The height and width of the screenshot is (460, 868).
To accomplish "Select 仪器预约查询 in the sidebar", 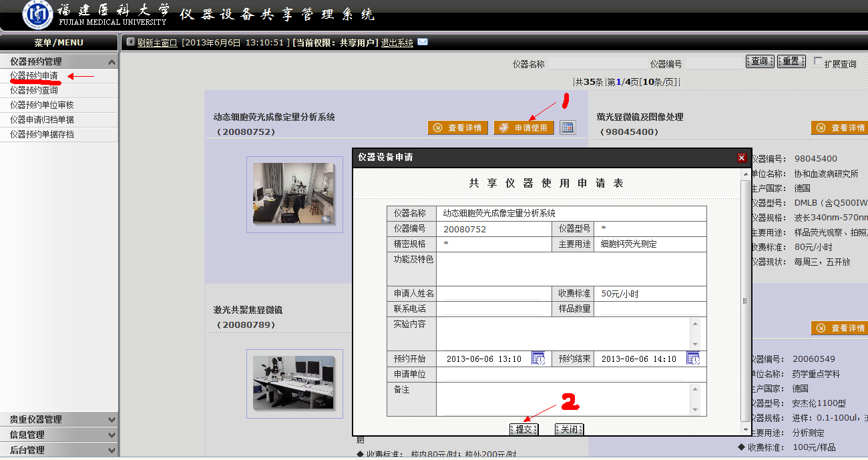I will pos(33,90).
